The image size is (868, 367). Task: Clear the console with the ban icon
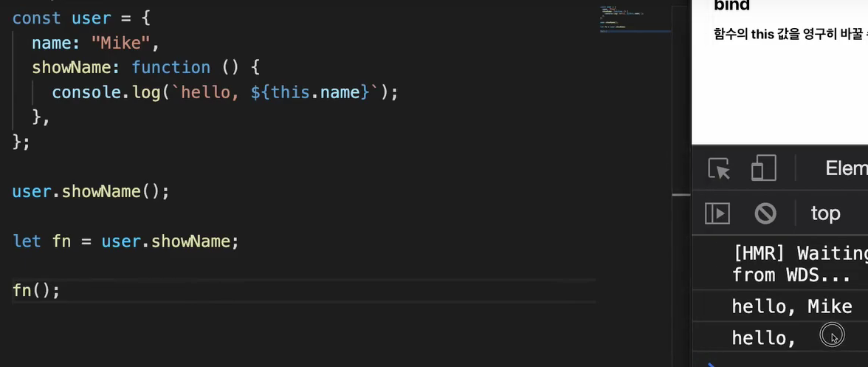tap(765, 213)
